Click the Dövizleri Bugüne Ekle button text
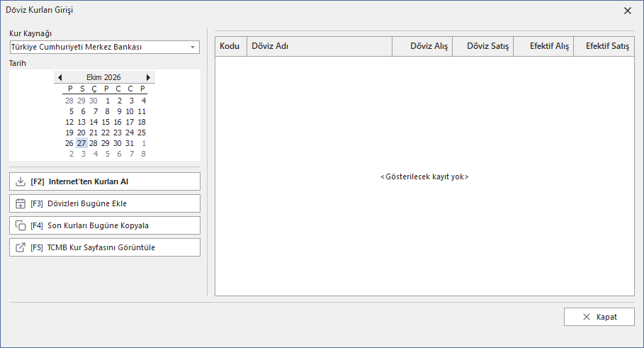 point(87,203)
